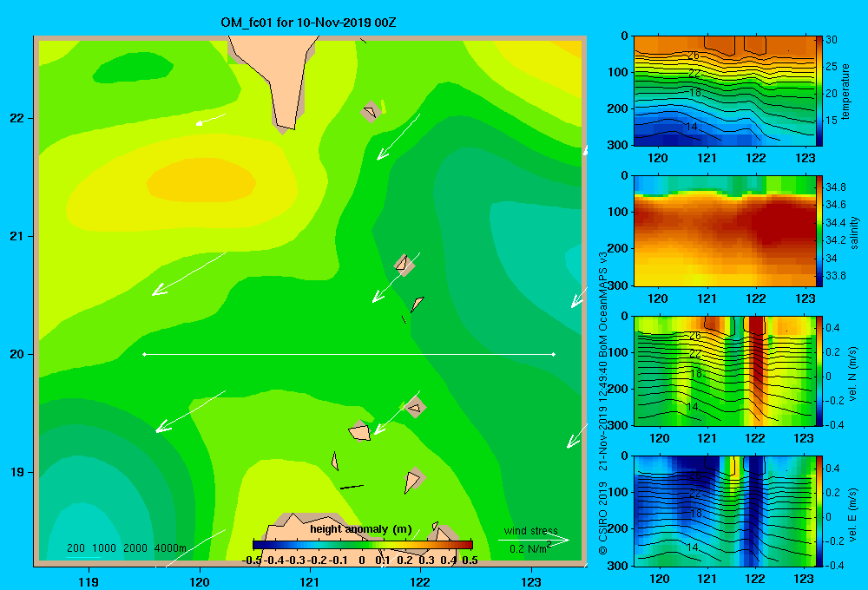Click the small wind arrow near Taiwan's west coast
868x590 pixels.
click(x=210, y=120)
